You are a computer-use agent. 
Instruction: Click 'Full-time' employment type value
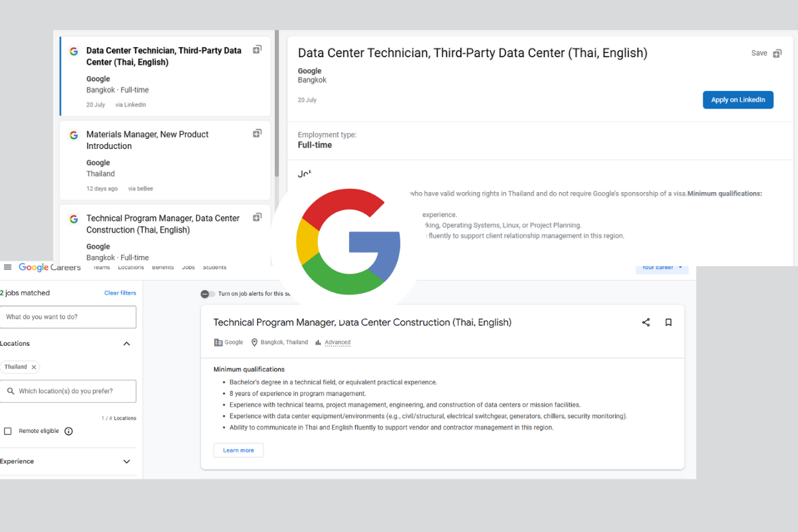pyautogui.click(x=315, y=145)
